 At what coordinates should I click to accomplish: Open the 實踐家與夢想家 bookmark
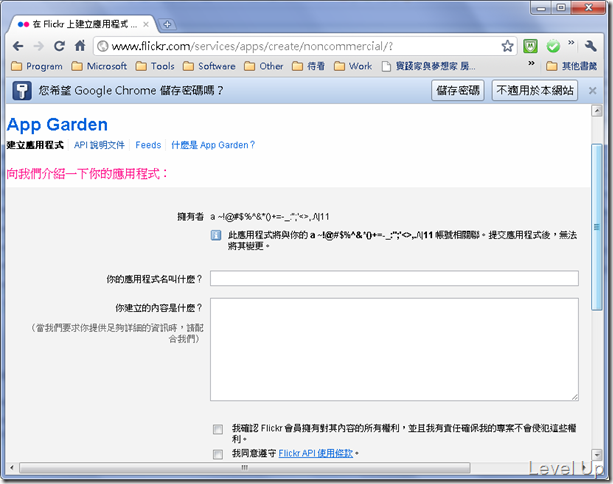428,66
